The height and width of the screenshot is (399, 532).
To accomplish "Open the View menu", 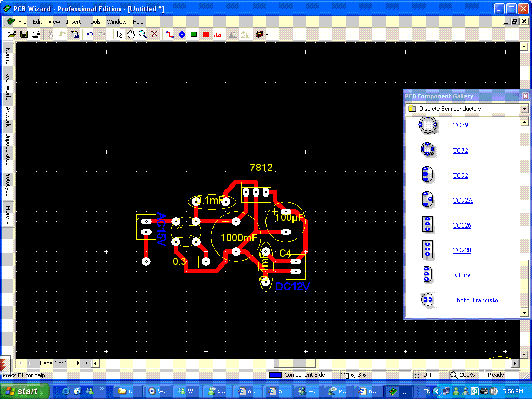I will tap(54, 22).
